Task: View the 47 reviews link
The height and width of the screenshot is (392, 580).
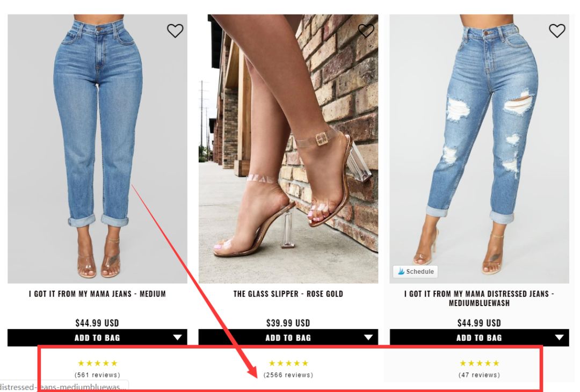Action: 479,375
